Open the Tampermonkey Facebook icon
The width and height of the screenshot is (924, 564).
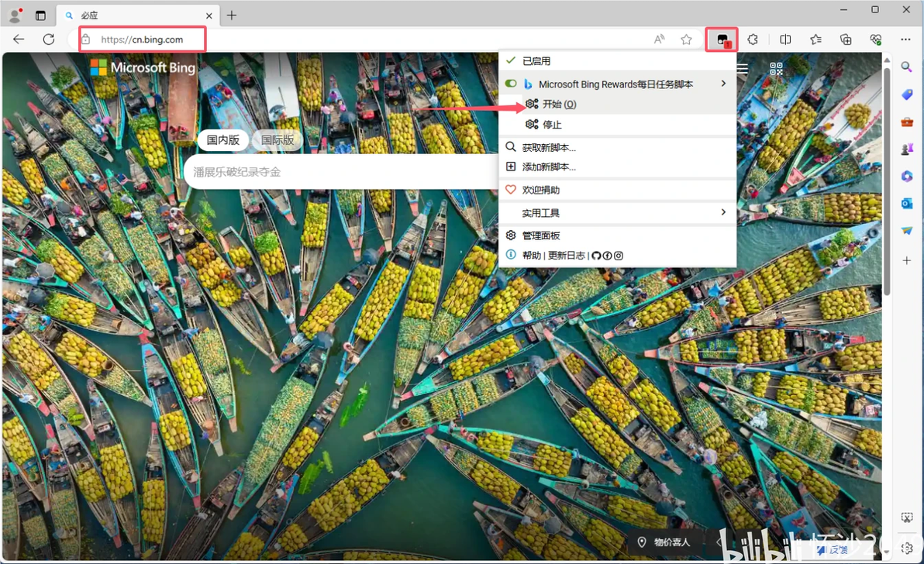[x=607, y=256]
